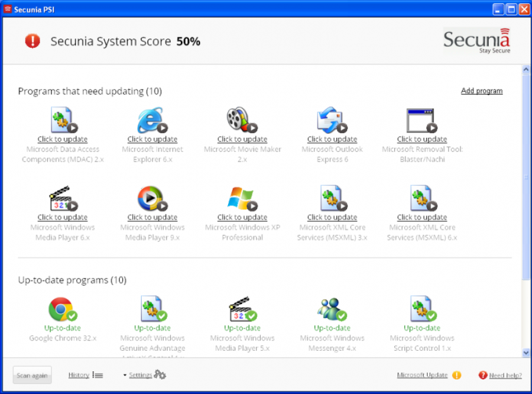Open the History link
The width and height of the screenshot is (532, 394).
79,375
